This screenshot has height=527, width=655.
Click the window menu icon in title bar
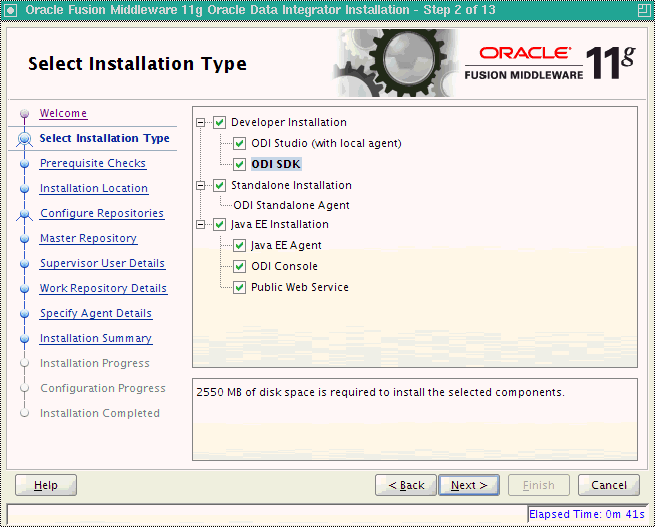point(10,10)
